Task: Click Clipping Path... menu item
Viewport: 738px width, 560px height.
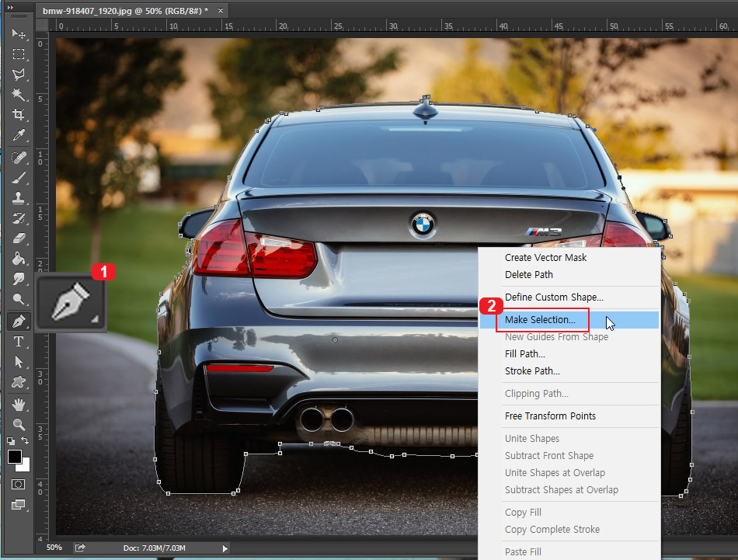Action: 569,394
